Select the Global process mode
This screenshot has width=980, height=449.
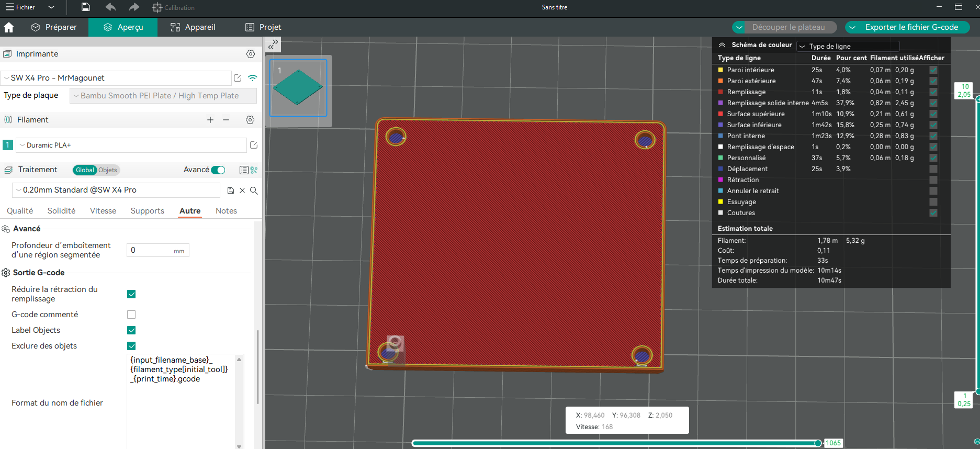(85, 170)
